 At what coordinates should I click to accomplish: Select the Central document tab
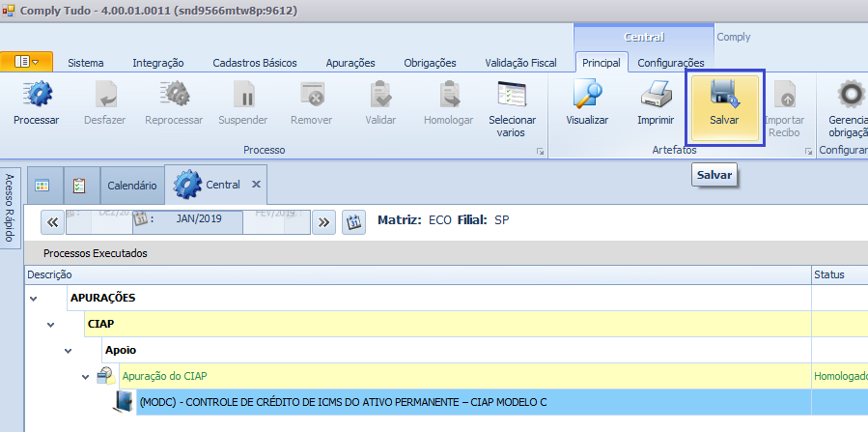[x=216, y=185]
